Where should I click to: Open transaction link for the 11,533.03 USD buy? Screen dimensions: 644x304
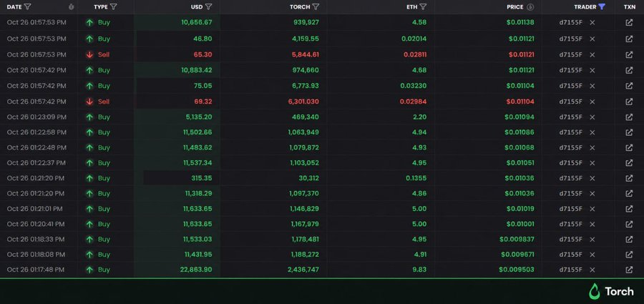pos(629,239)
